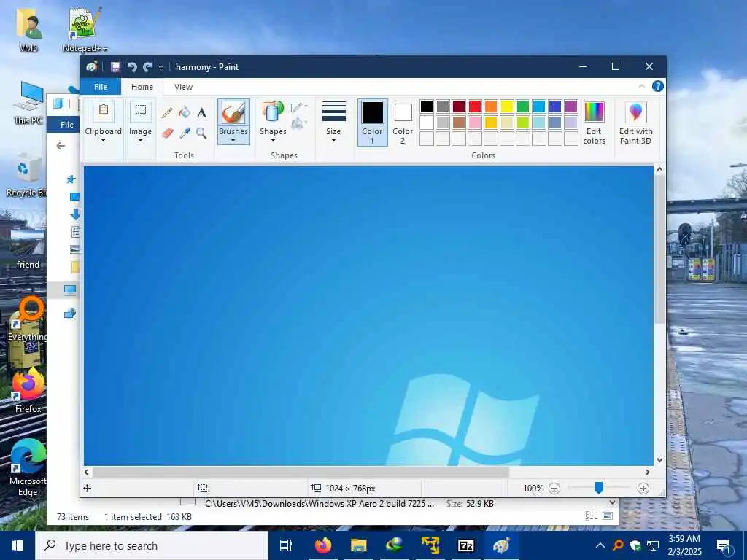This screenshot has height=560, width=747.
Task: Open the Size line thickness dropdown
Action: coord(333,122)
